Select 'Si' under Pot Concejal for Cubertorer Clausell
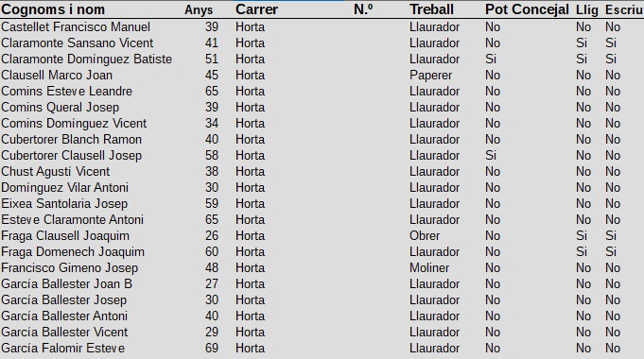Screen dimensions: 644x359 [x=491, y=156]
